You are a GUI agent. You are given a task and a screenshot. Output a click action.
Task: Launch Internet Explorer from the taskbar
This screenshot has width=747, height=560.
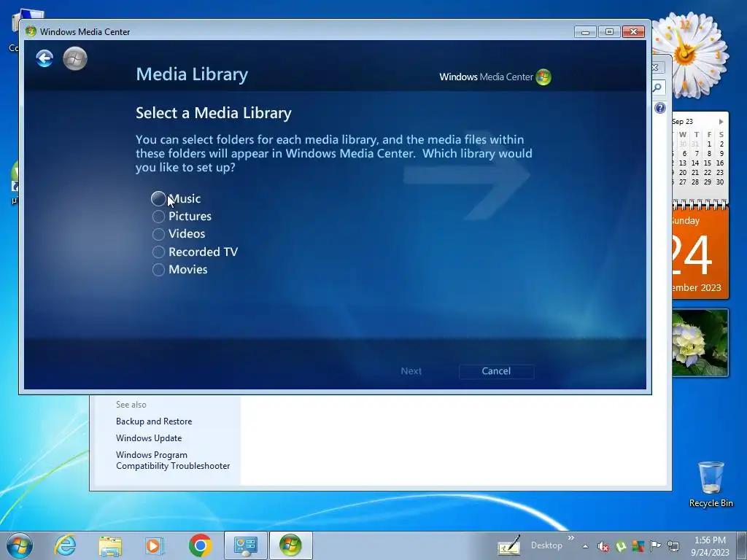pyautogui.click(x=65, y=545)
